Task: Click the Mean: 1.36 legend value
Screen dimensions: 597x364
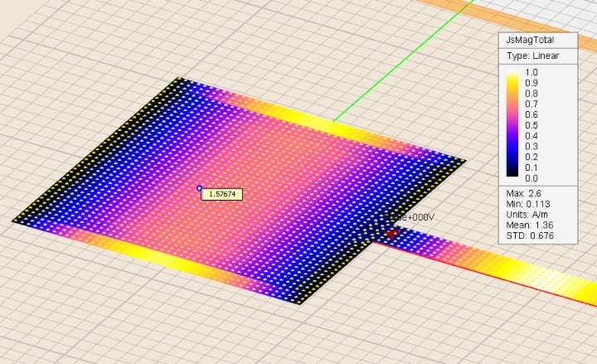Action: click(x=527, y=225)
